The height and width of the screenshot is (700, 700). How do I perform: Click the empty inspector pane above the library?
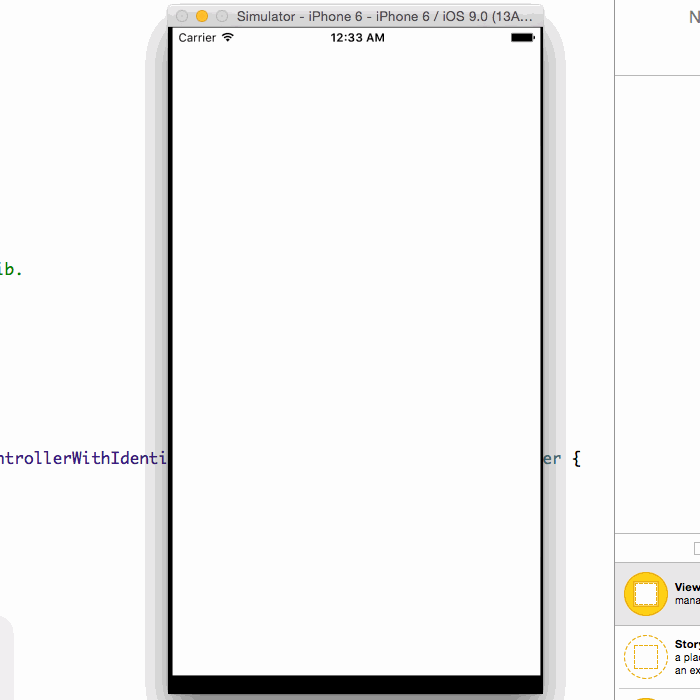pos(657,300)
